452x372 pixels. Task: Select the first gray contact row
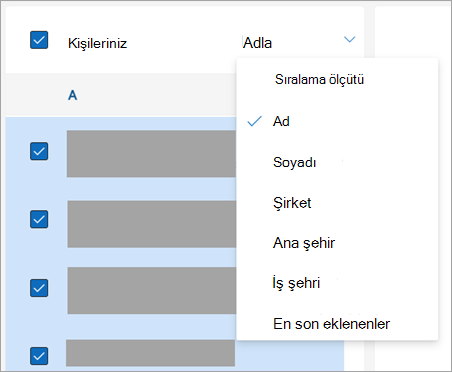[x=151, y=154]
